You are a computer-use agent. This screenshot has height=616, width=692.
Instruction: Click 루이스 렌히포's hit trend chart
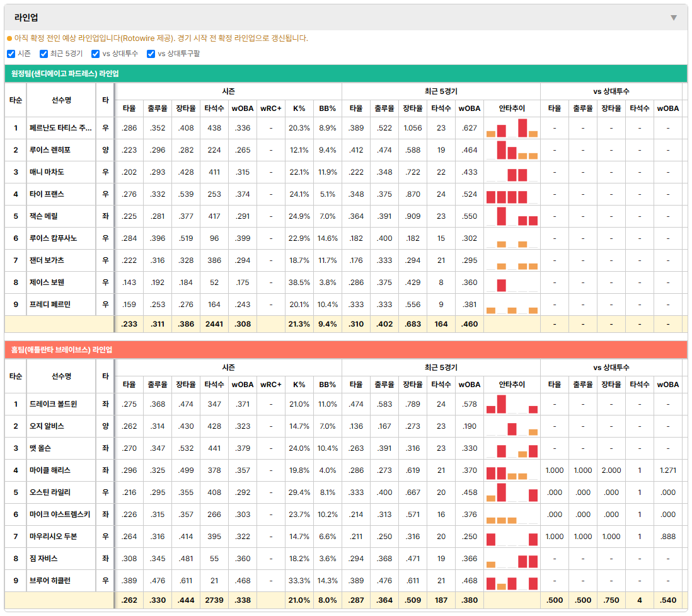tap(512, 150)
